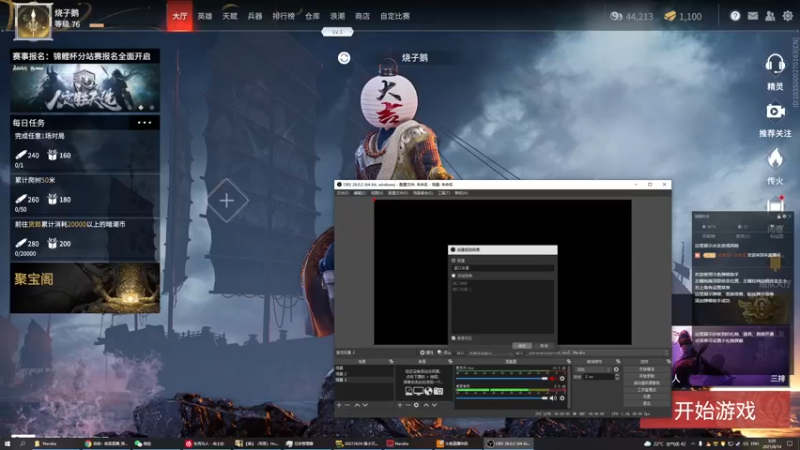Switch to the 仓库 warehouse tab
The image size is (800, 450).
pos(312,16)
